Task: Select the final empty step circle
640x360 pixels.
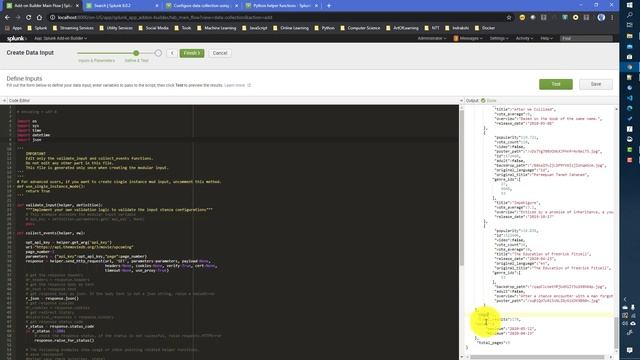Action: pos(158,53)
